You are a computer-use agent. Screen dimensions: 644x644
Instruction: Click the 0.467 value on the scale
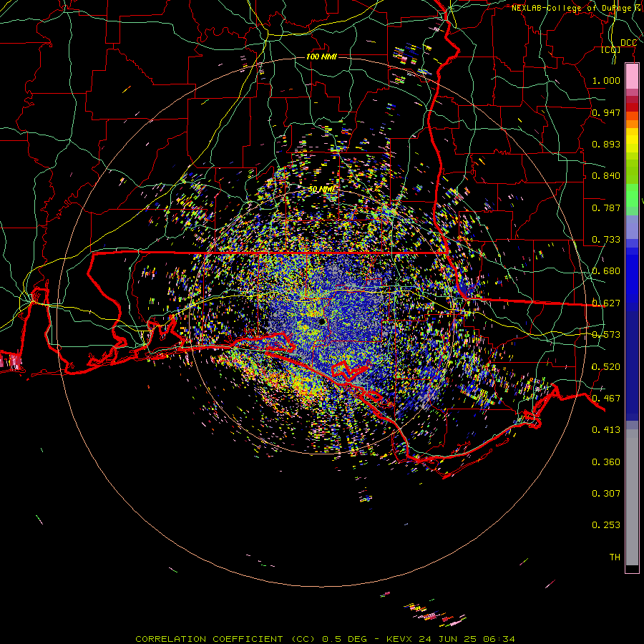click(606, 399)
